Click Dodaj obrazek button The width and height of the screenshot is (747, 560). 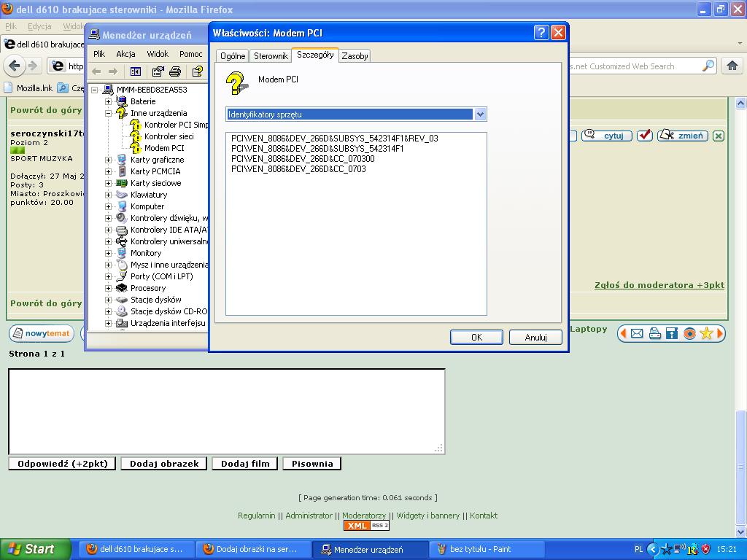tap(164, 463)
